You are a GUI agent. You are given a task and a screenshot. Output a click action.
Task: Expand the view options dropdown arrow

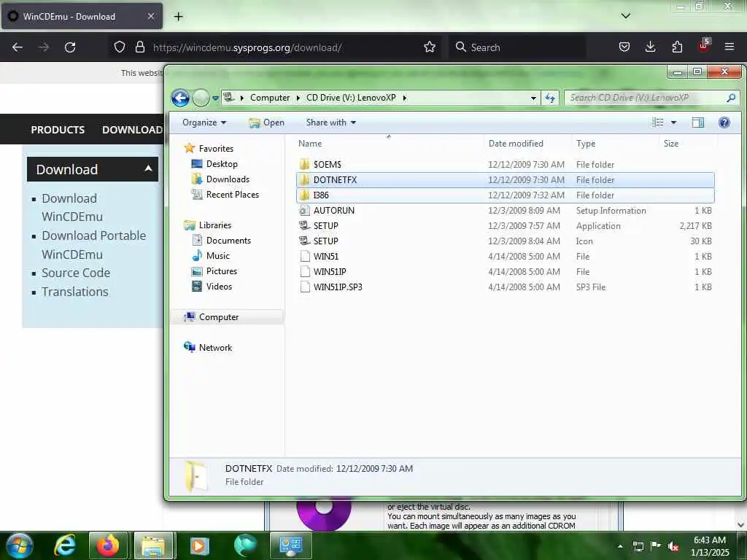(673, 122)
